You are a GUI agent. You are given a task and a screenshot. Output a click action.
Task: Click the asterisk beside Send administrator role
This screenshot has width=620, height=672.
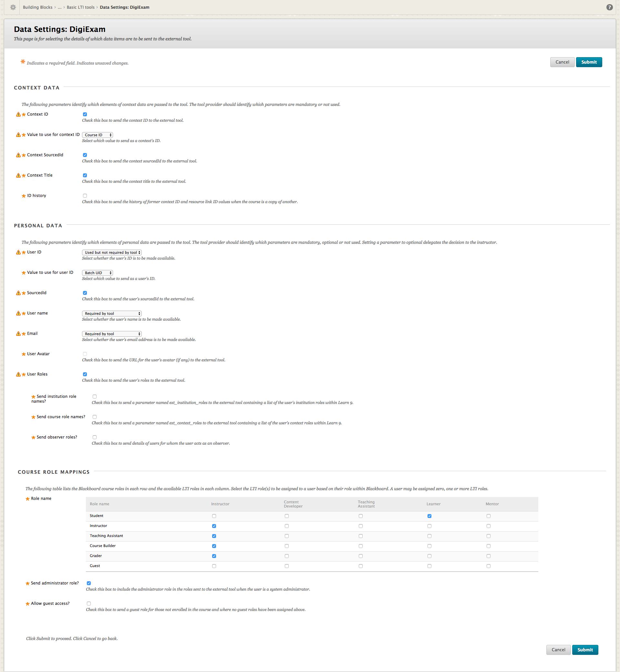[x=27, y=584]
